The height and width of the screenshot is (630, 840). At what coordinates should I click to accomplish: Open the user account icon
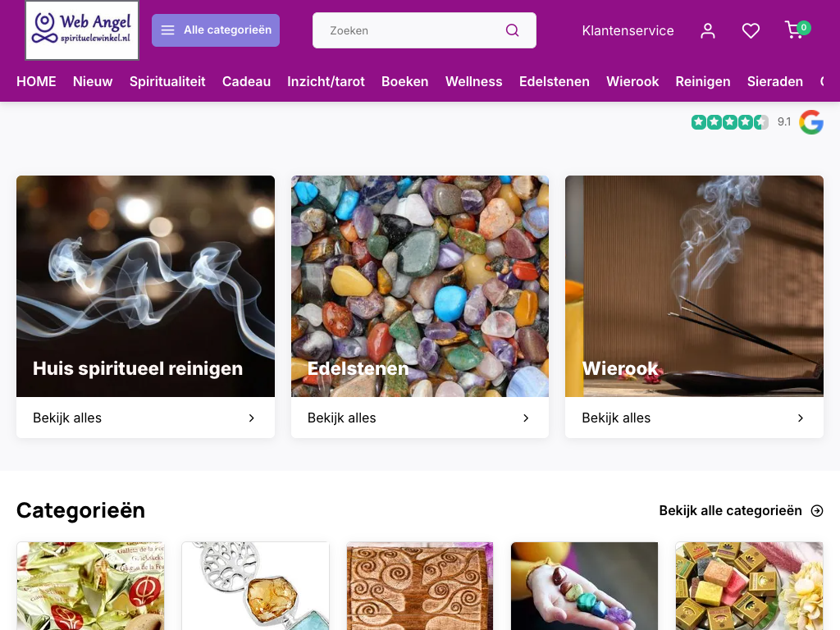click(x=708, y=30)
